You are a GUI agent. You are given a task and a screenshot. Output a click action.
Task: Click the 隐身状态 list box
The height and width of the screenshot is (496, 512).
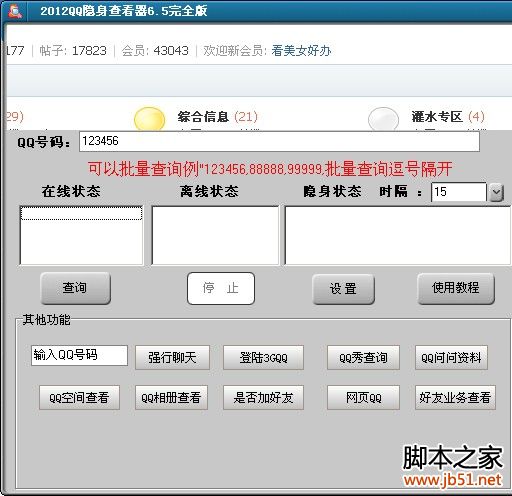(x=397, y=235)
